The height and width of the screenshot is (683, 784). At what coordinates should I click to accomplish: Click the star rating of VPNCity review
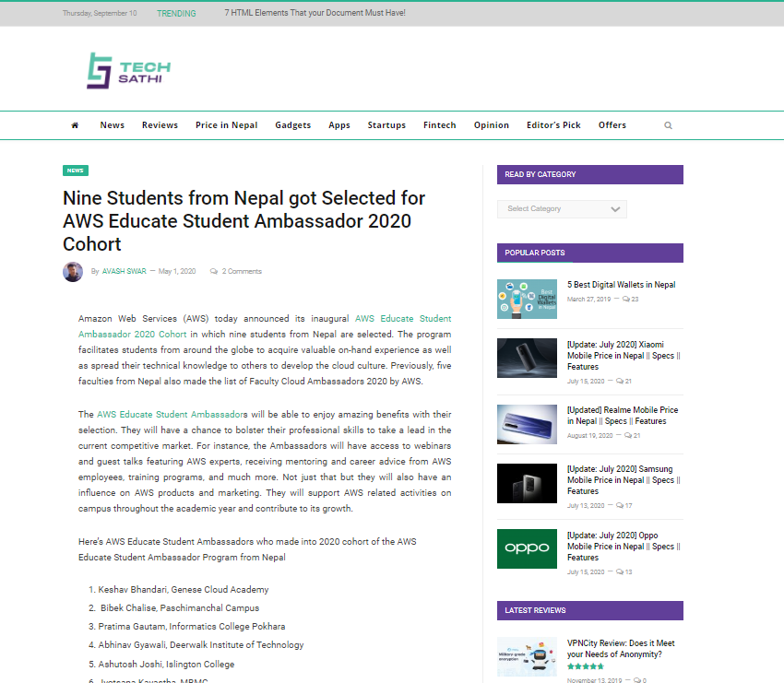(586, 666)
